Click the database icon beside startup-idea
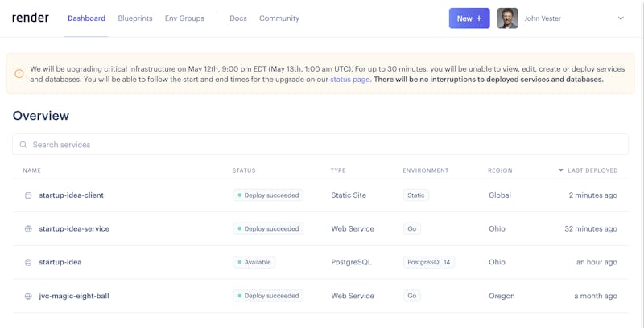 pyautogui.click(x=28, y=263)
